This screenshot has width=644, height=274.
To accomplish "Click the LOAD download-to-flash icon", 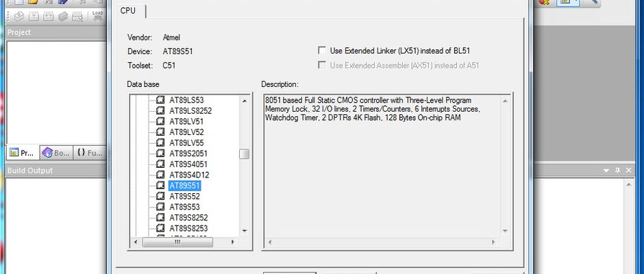I will [98, 16].
